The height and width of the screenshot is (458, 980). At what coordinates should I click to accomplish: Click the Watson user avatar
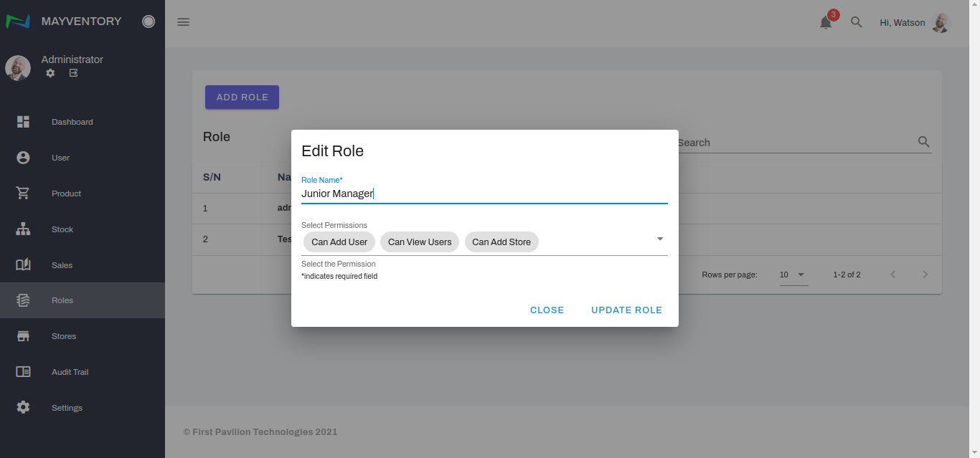pos(941,23)
